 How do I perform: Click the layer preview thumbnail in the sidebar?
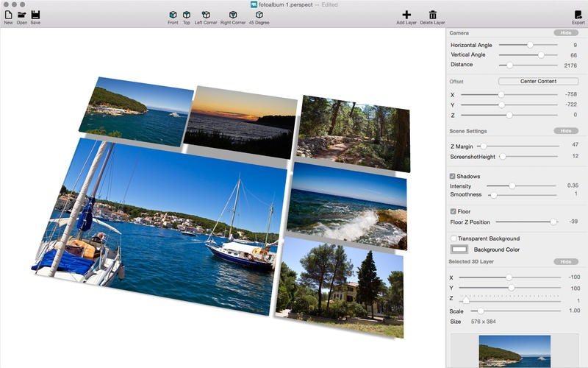pos(514,351)
